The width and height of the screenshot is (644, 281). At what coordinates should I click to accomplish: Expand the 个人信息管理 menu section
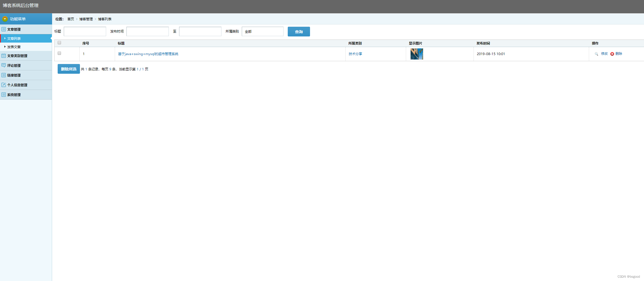coord(26,85)
